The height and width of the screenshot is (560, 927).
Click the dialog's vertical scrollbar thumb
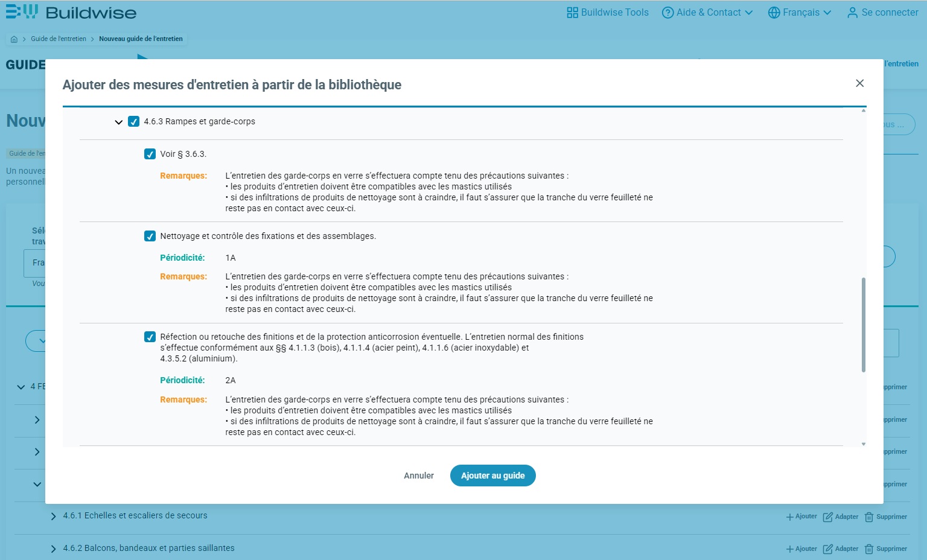coord(864,325)
